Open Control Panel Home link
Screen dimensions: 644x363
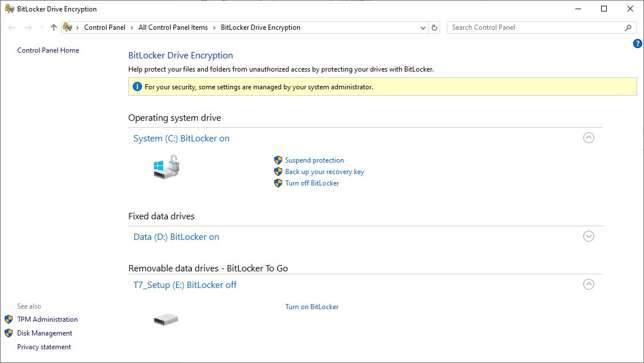click(x=48, y=50)
